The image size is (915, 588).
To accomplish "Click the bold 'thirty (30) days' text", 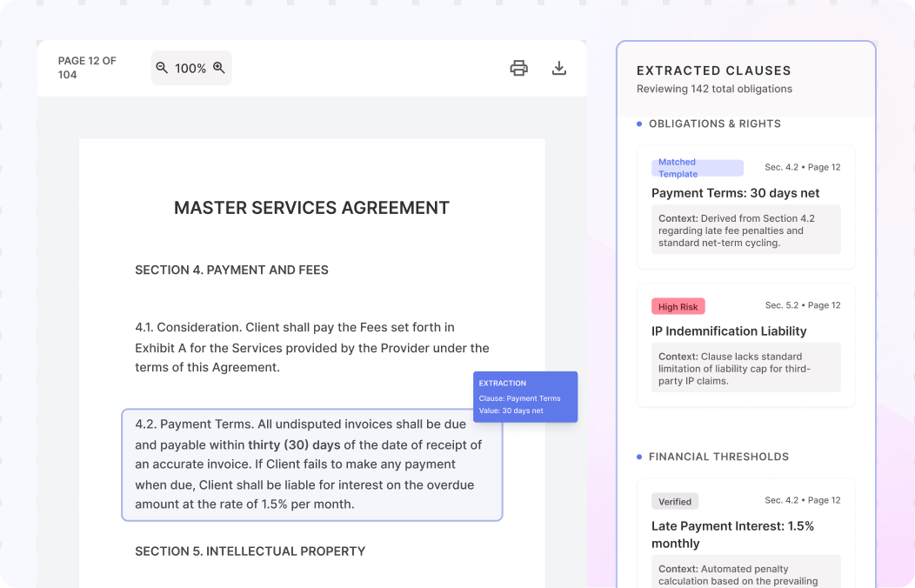I will pos(294,445).
